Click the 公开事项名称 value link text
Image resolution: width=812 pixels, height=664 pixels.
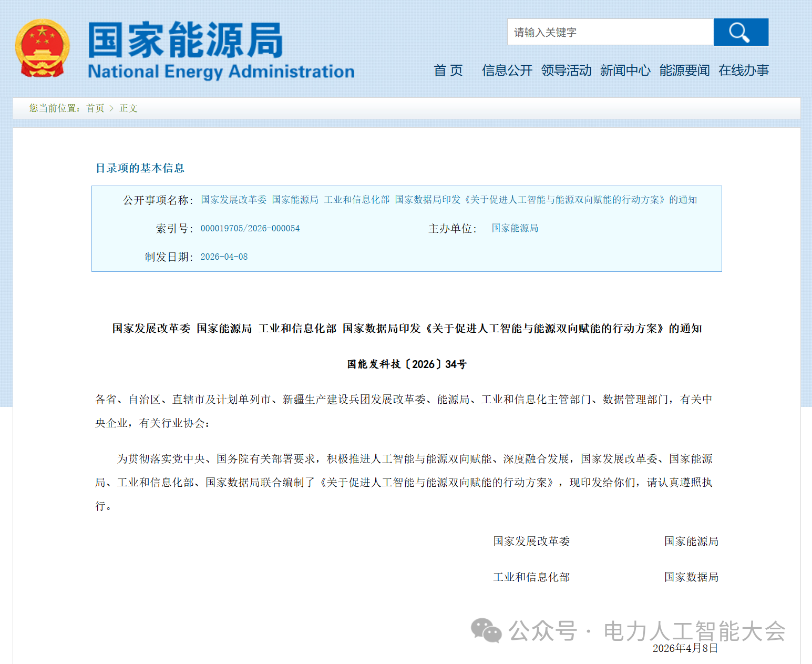click(449, 200)
